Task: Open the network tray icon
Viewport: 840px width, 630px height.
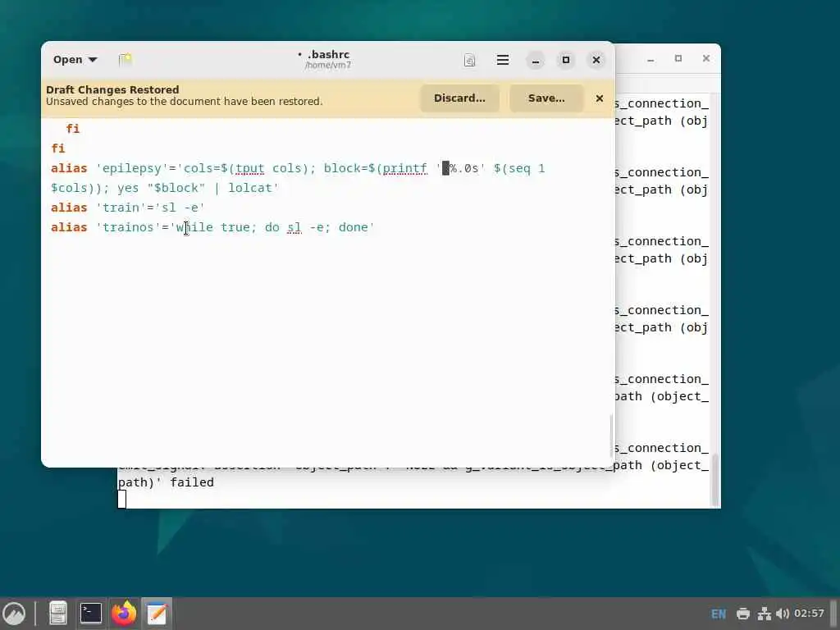Action: click(764, 614)
